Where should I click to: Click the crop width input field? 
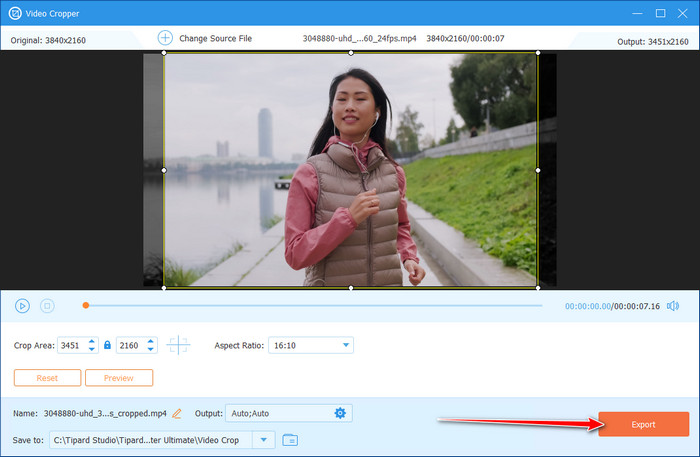coord(73,345)
